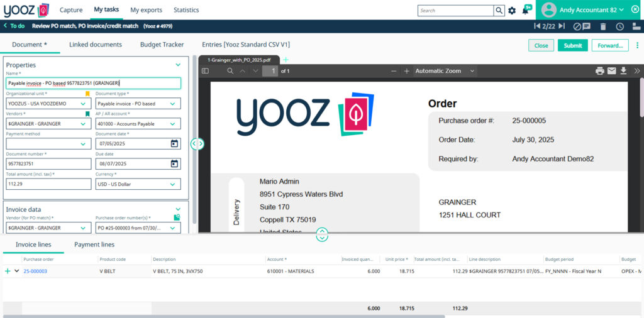Click the invoice lines horizontal scrollbar

tap(224, 316)
